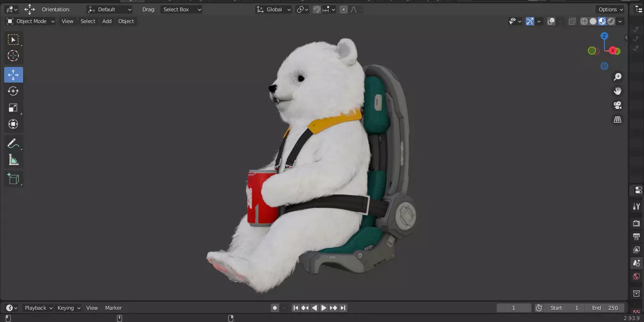Open object visibility and selectability dropdown
Viewport: 644px width, 322px height.
(x=515, y=21)
